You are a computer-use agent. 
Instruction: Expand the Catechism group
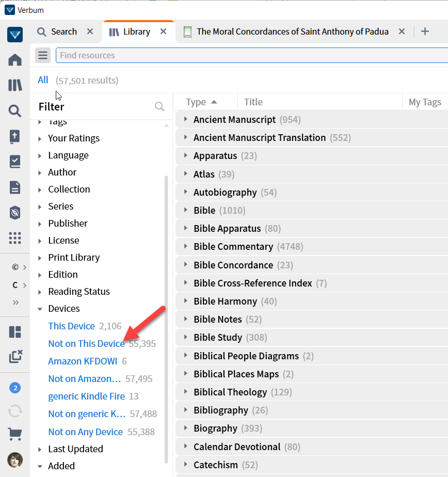tap(185, 464)
